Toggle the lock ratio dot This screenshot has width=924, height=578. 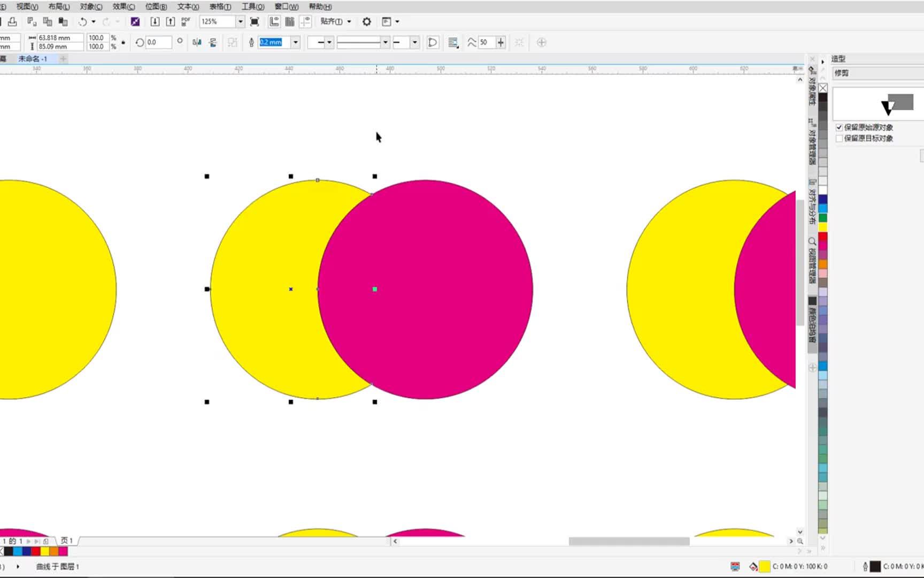tap(124, 42)
